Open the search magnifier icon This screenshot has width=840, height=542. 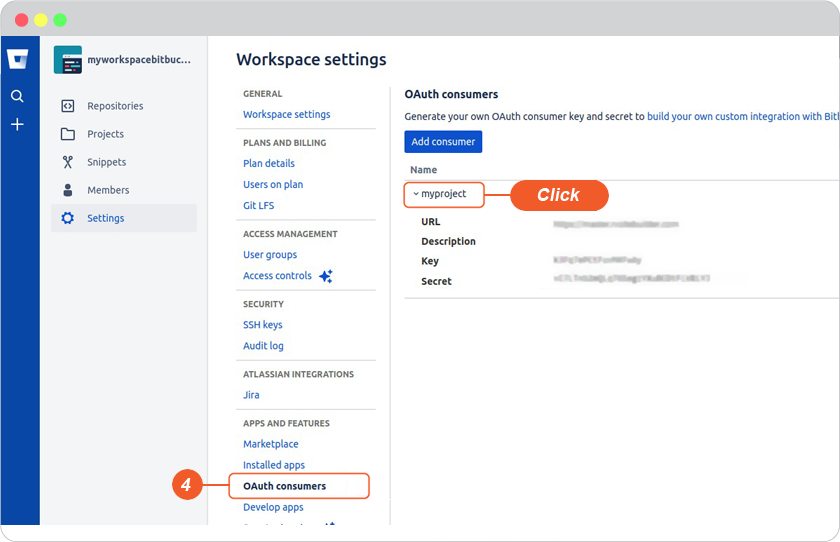tap(17, 96)
